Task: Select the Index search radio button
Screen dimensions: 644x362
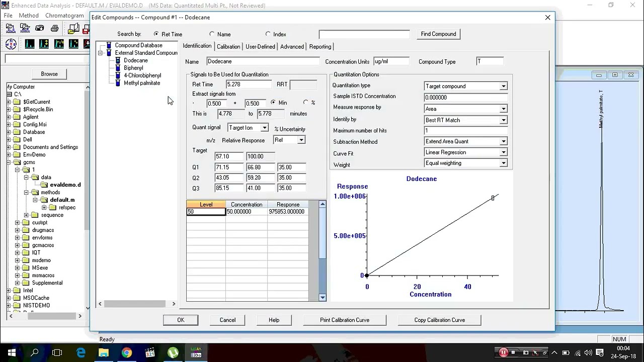Action: coord(268,34)
